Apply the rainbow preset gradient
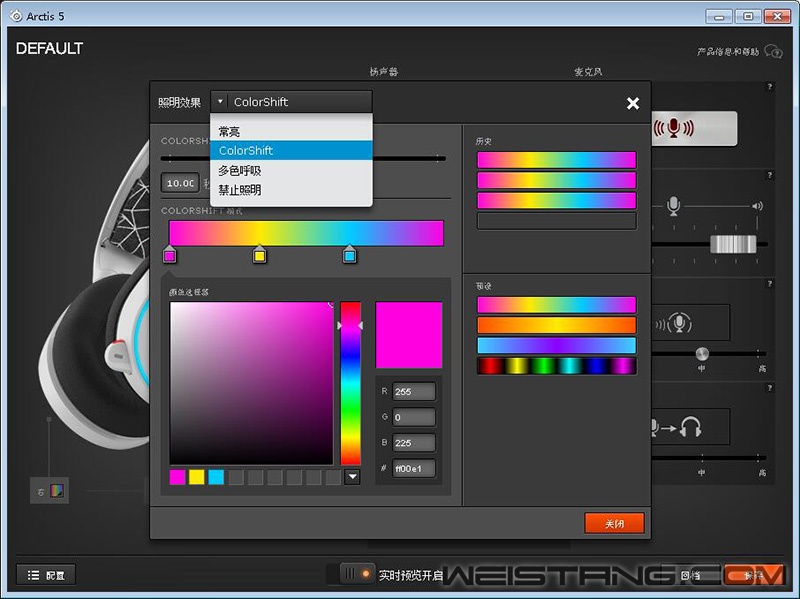 [557, 305]
